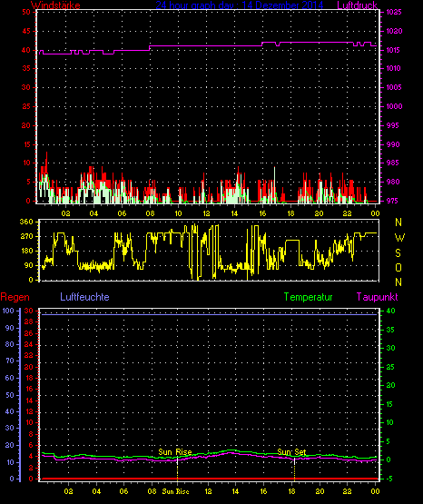Click hour 08 on the top chart's time axis
The image size is (423, 504).
tap(150, 213)
